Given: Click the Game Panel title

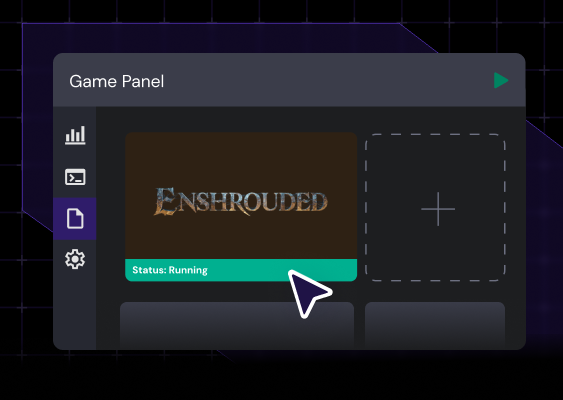Looking at the screenshot, I should click(117, 82).
